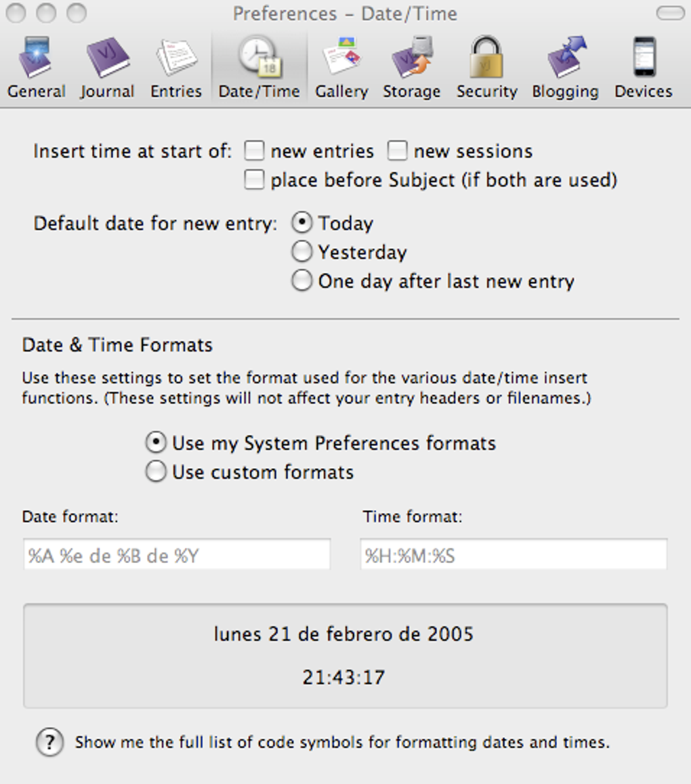Choose Yesterday as default entry date
Viewport: 691px width, 784px height.
pos(302,252)
